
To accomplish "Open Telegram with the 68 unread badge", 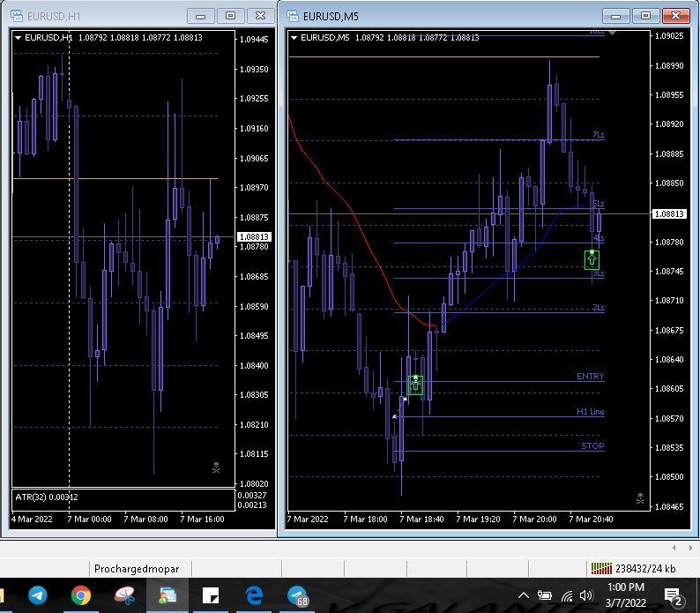I will pos(299,596).
